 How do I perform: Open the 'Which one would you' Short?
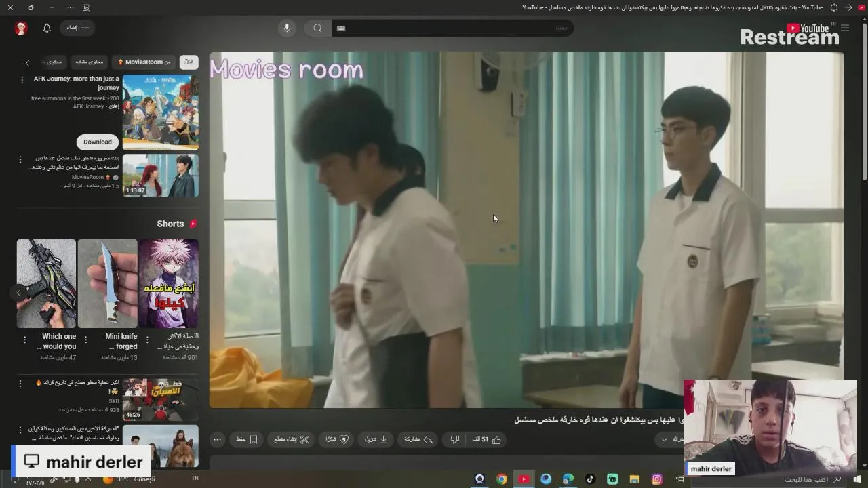point(46,283)
